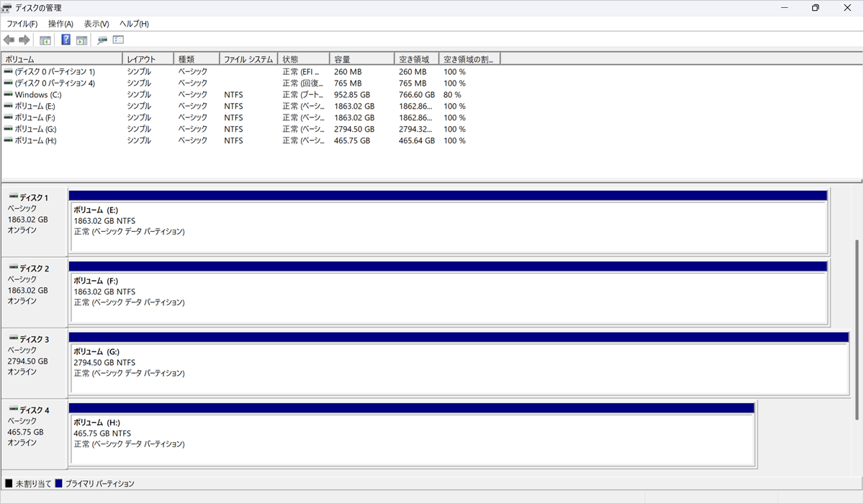This screenshot has width=864, height=504.
Task: Expand the ヘルプ(H) menu
Action: pyautogui.click(x=134, y=24)
